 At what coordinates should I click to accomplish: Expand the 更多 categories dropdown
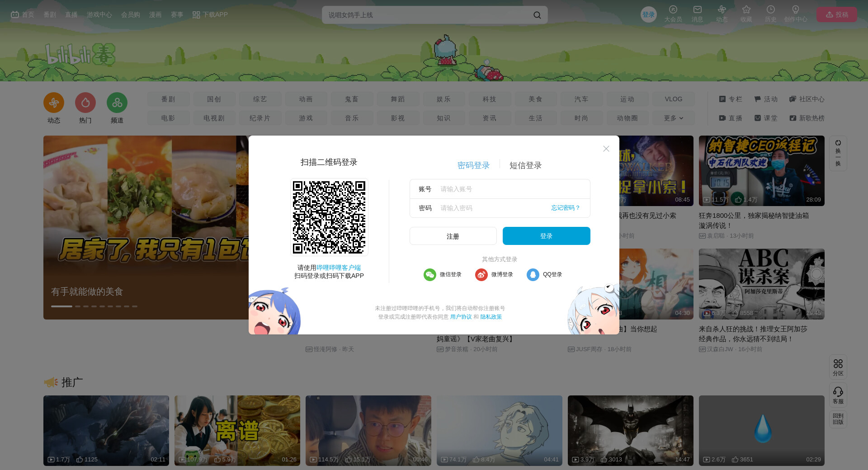click(673, 118)
